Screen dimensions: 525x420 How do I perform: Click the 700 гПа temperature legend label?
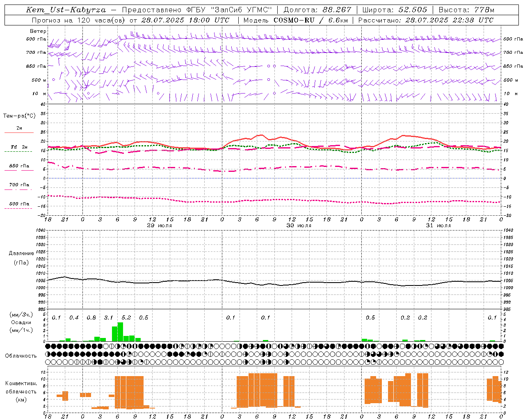tap(19, 185)
